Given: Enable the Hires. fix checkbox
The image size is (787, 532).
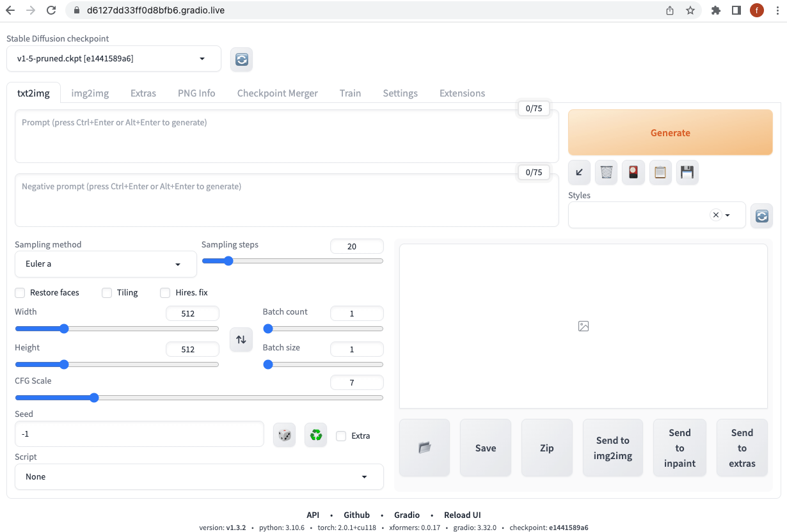Looking at the screenshot, I should click(165, 293).
